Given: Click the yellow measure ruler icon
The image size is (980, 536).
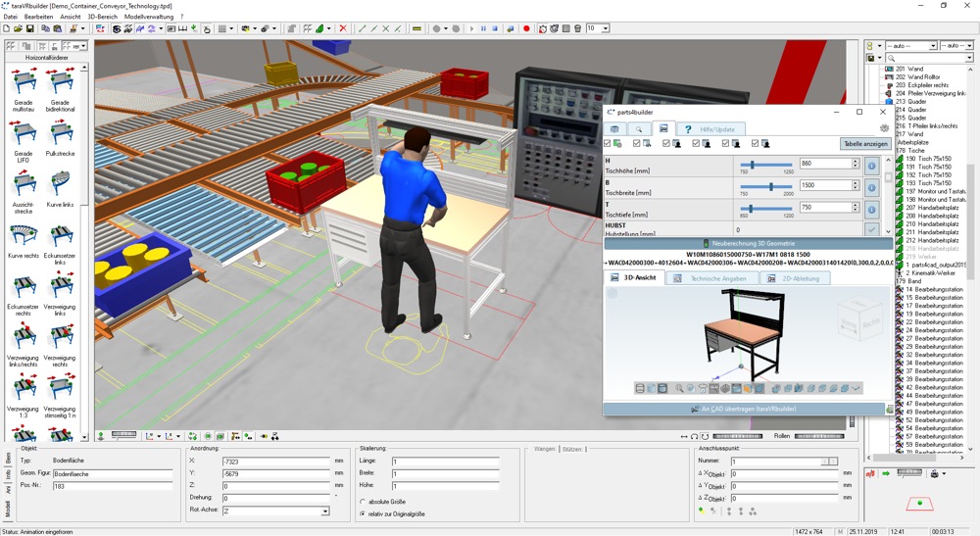Looking at the screenshot, I should 416,28.
